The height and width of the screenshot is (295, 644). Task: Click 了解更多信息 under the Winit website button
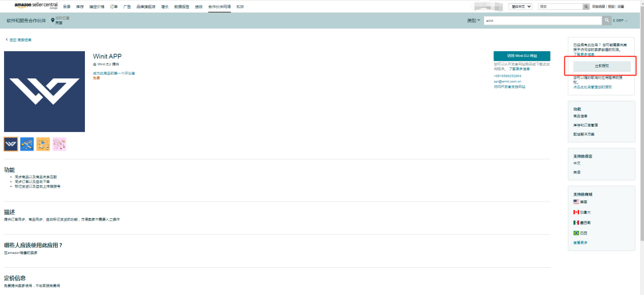point(519,69)
